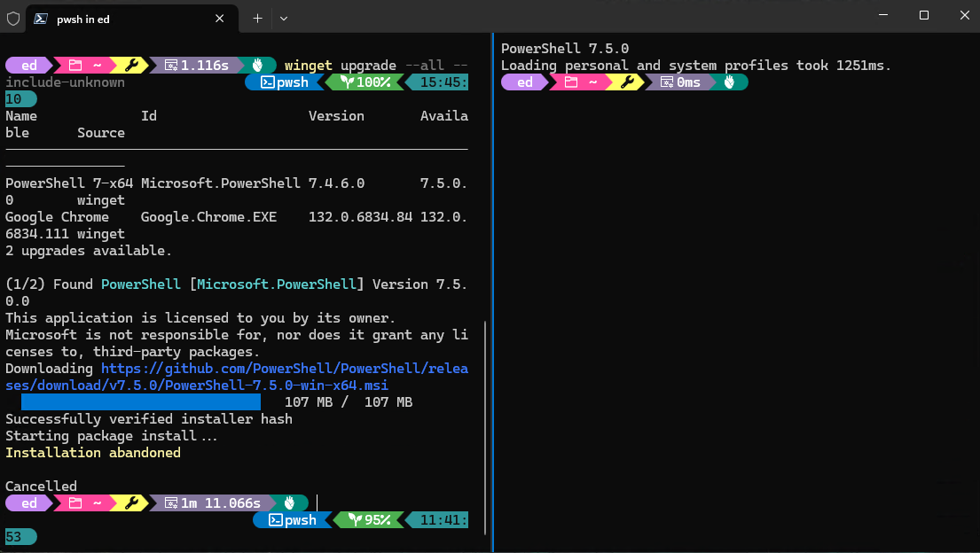Click 'Microsoft.PowerShell' in the Id column
Screen dimensions: 980x553
click(220, 183)
